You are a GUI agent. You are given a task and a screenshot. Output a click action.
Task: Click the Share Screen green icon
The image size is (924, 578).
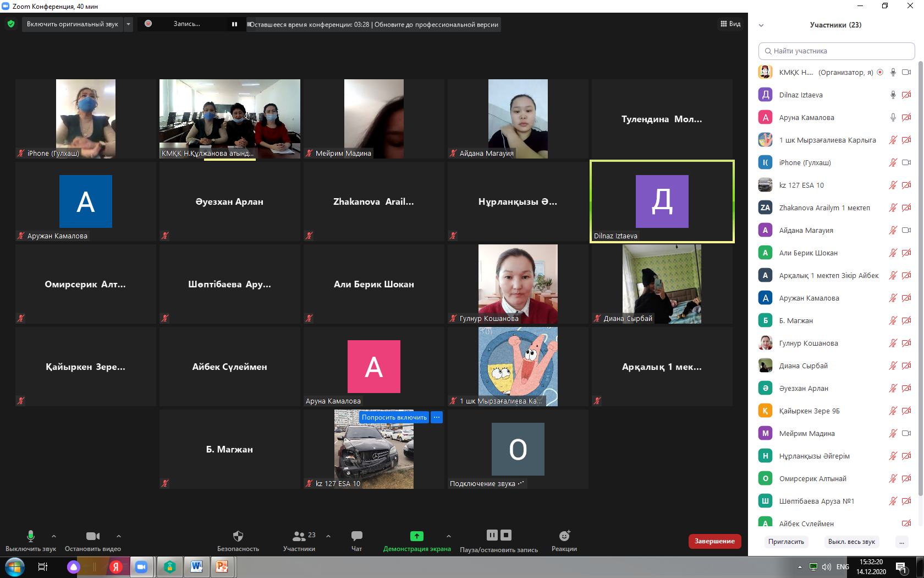pos(416,536)
